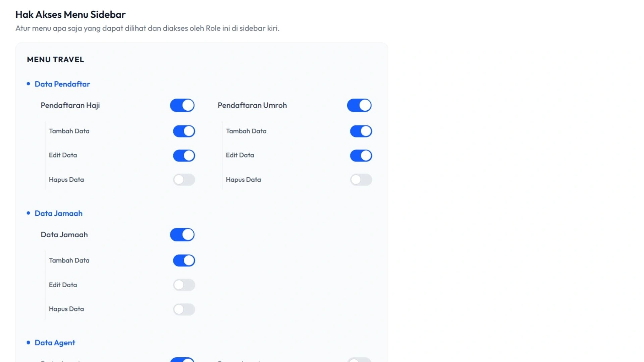Disable the Pendaftaran Haji menu toggle
The image size is (644, 362).
[182, 105]
